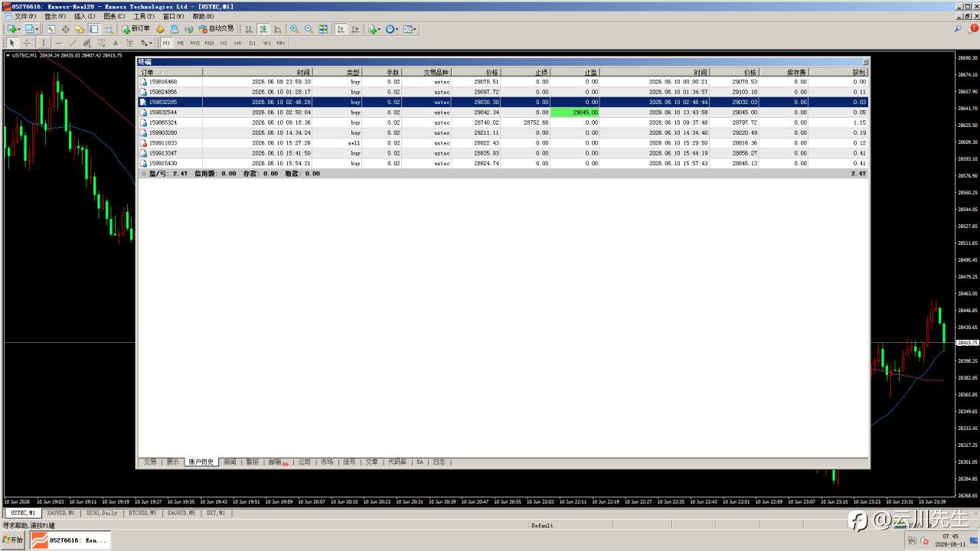Image resolution: width=980 pixels, height=551 pixels.
Task: Select the trendline drawing tool
Action: 73,43
